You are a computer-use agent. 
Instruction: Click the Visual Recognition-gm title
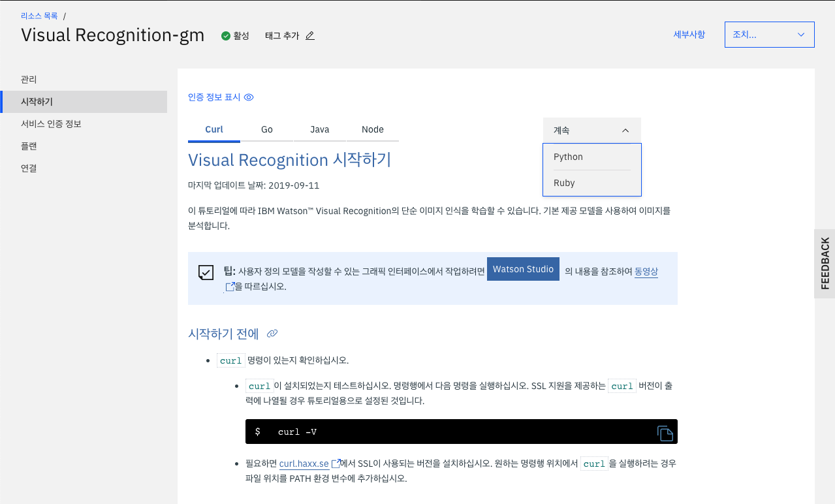tap(113, 35)
